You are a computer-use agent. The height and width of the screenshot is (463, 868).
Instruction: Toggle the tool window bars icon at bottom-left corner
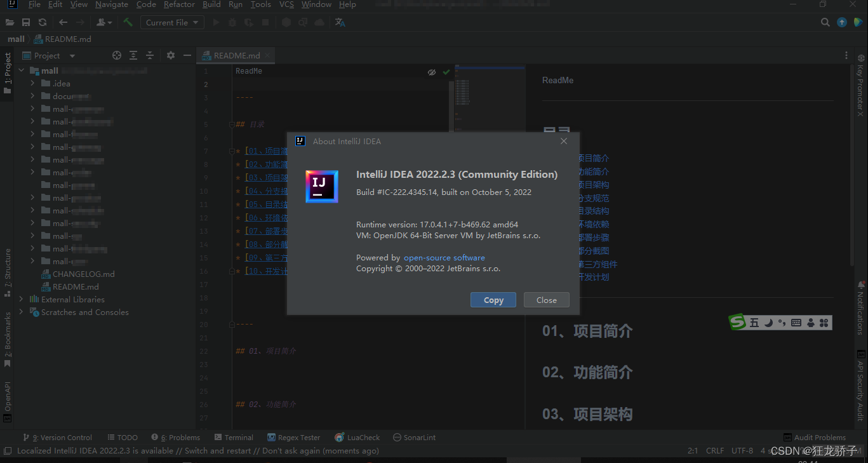pos(7,451)
